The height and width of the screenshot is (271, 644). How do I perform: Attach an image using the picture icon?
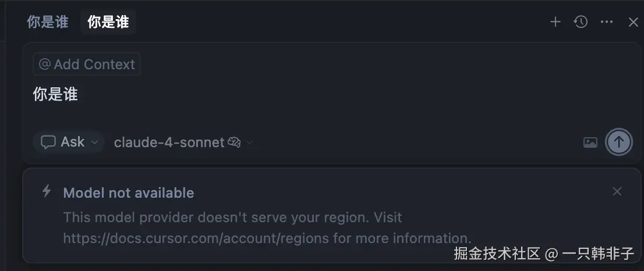coord(590,142)
